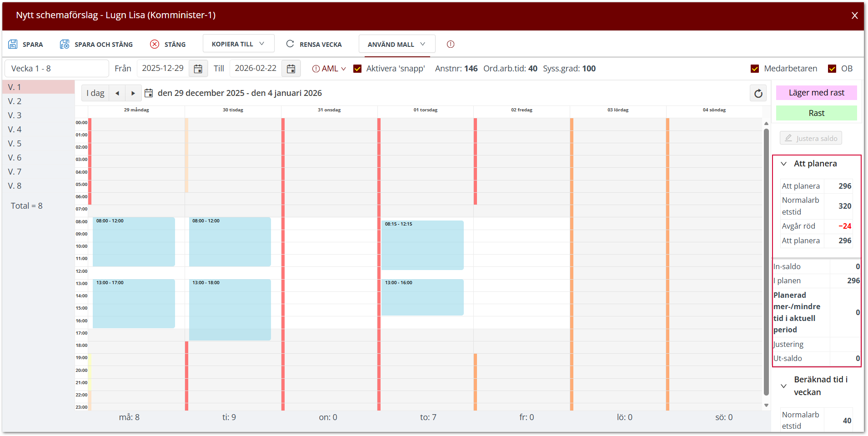Select week V. 6
Screen dimensions: 868x436
(x=39, y=157)
